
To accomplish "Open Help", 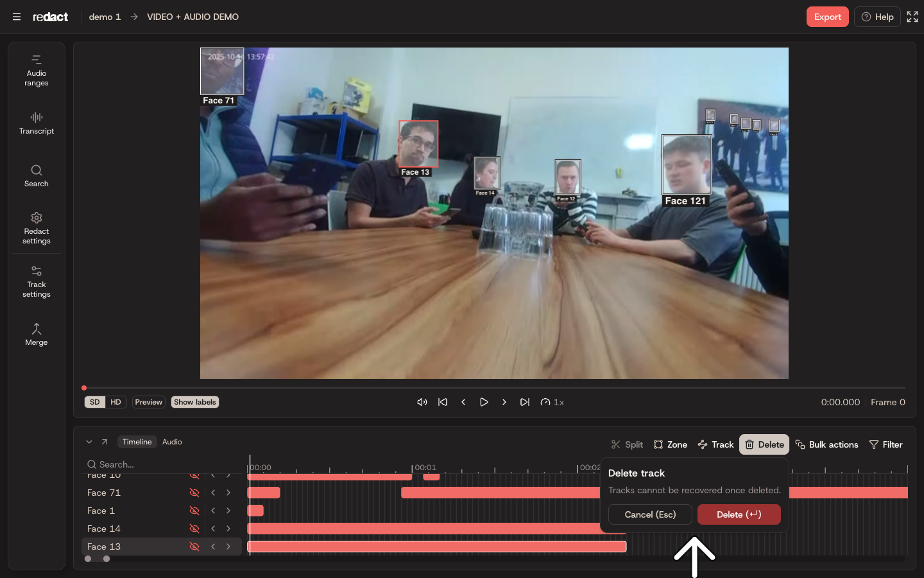I will click(877, 17).
